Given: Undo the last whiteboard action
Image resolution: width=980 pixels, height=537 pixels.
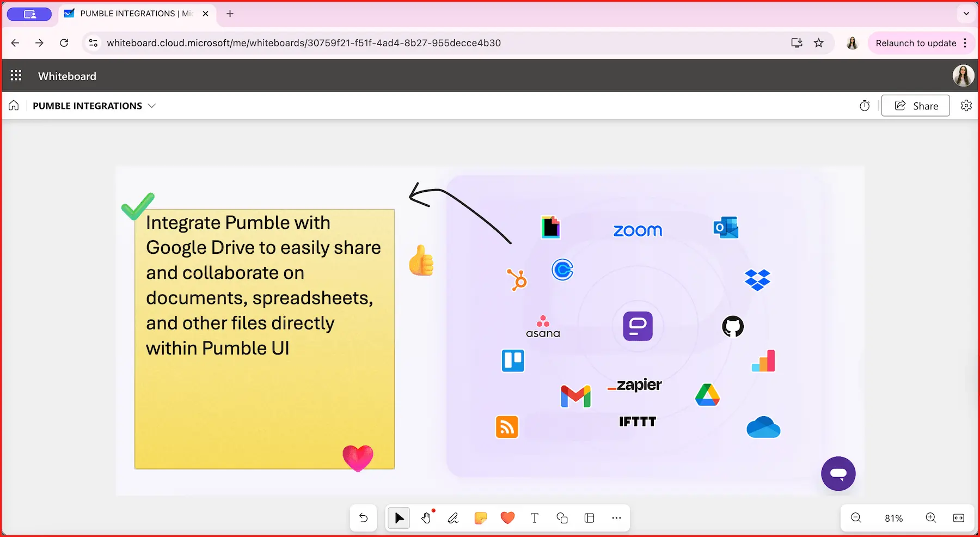Looking at the screenshot, I should pos(363,518).
